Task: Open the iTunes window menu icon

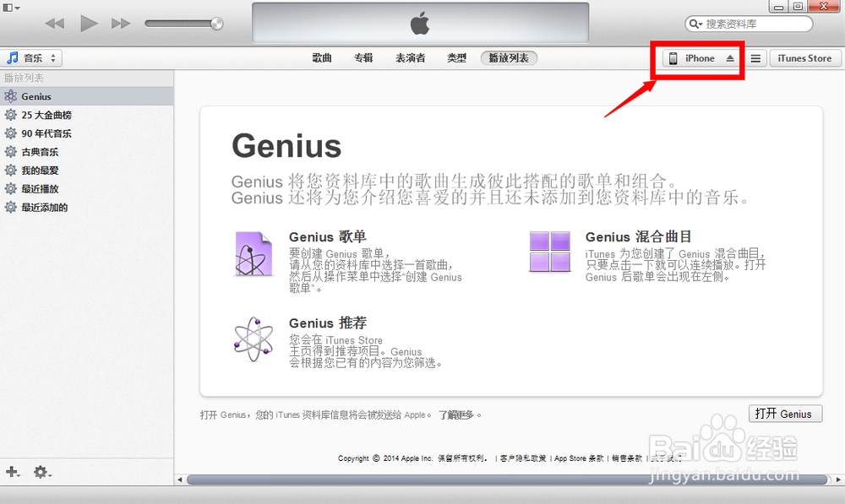Action: [11, 8]
